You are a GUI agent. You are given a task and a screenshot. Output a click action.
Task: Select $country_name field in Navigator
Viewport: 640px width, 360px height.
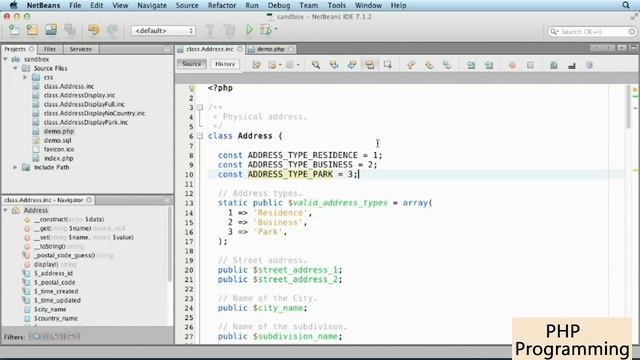pyautogui.click(x=56, y=318)
